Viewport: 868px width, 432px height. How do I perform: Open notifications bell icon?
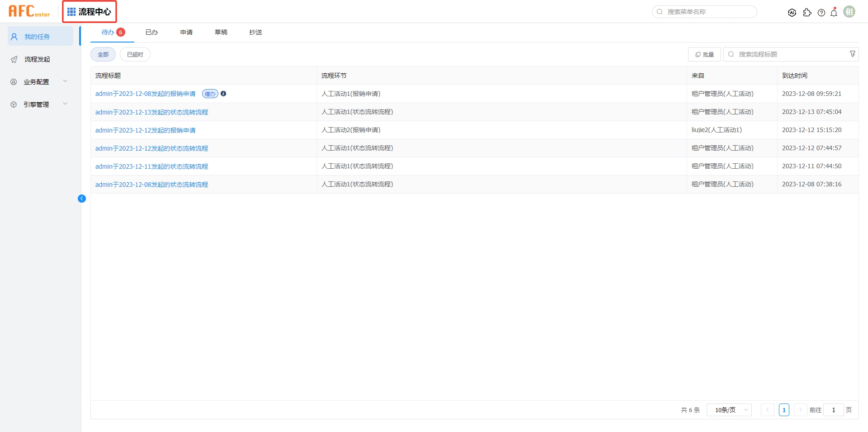834,13
